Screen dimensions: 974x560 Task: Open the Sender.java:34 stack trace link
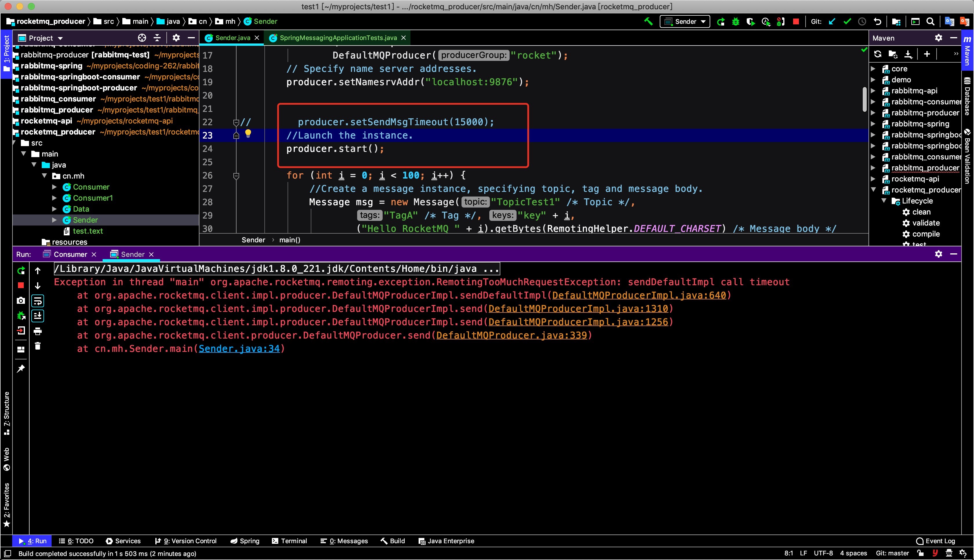click(x=239, y=349)
